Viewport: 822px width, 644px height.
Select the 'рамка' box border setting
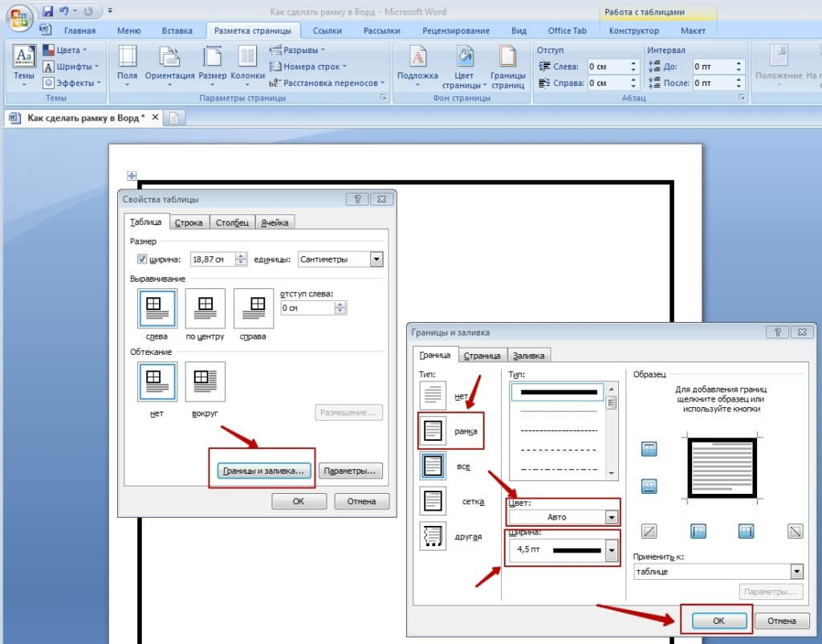[433, 431]
